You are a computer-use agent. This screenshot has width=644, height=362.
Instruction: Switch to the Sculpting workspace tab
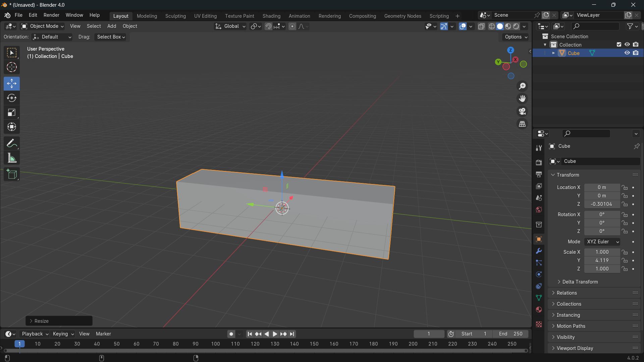175,16
